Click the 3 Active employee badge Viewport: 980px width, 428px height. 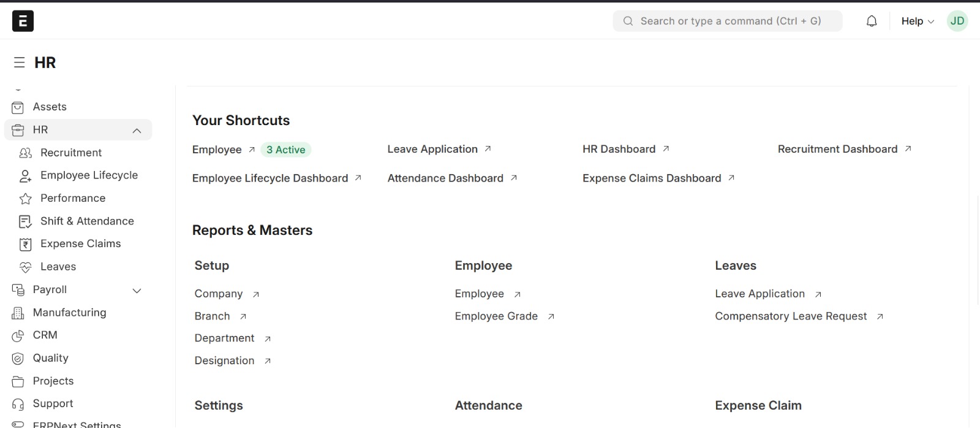click(285, 150)
